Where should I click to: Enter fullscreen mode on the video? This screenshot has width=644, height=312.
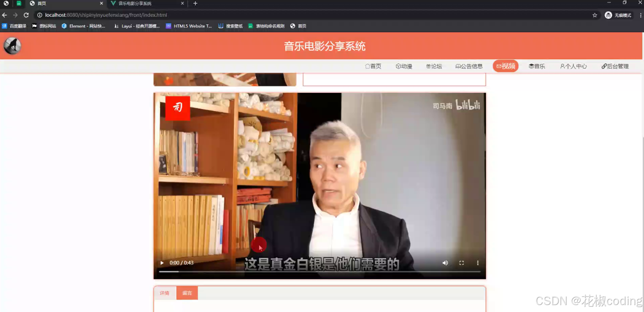click(x=462, y=263)
